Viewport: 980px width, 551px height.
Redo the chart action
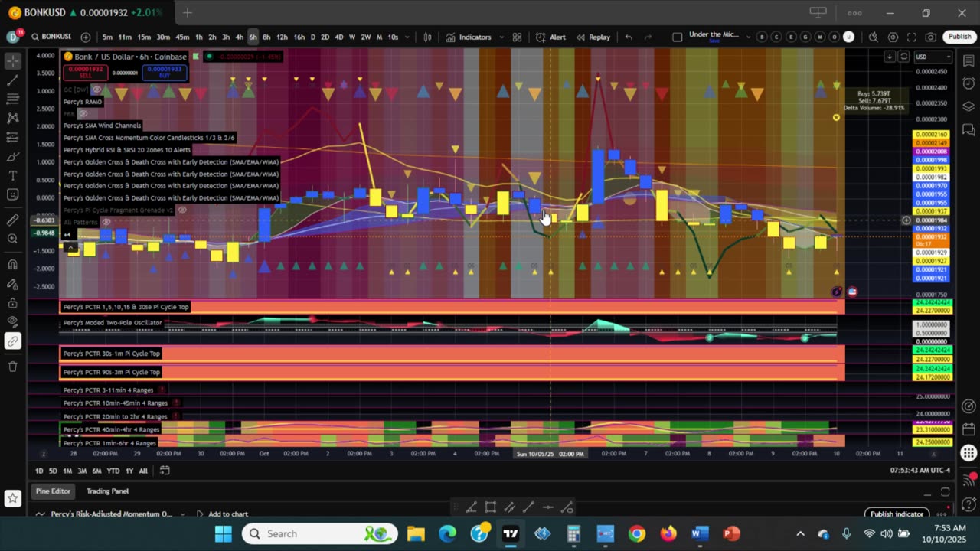[x=648, y=37]
